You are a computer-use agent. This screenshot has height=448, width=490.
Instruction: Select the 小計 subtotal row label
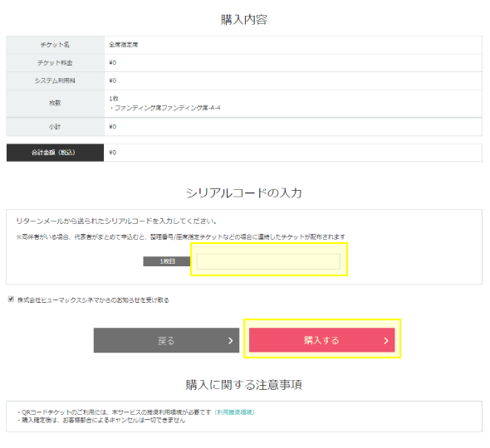(55, 127)
